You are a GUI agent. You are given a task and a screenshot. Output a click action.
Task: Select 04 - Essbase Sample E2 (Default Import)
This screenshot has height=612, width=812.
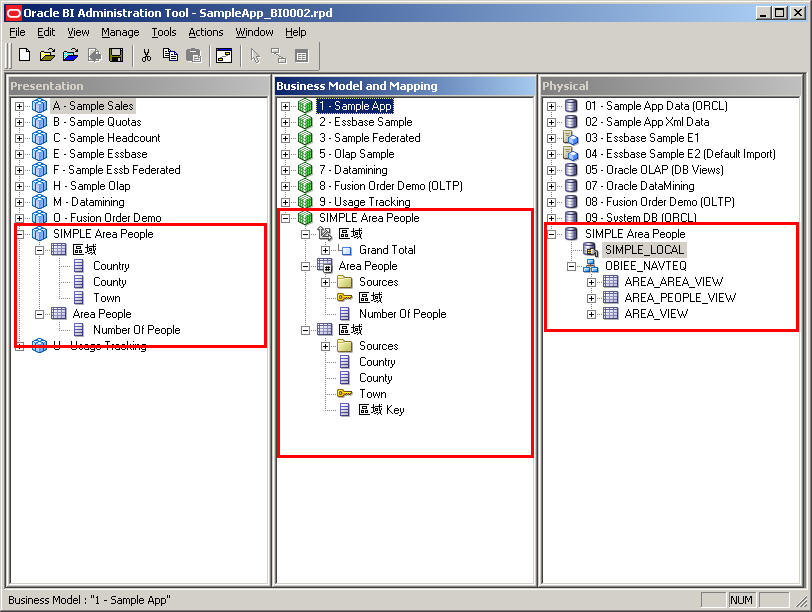(680, 153)
